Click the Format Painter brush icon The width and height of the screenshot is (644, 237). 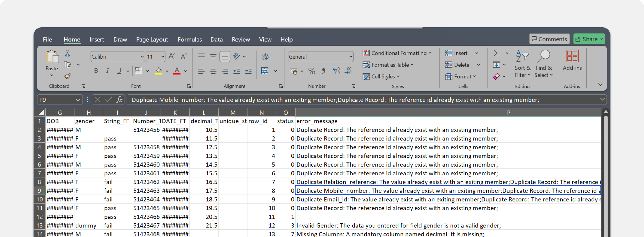68,76
